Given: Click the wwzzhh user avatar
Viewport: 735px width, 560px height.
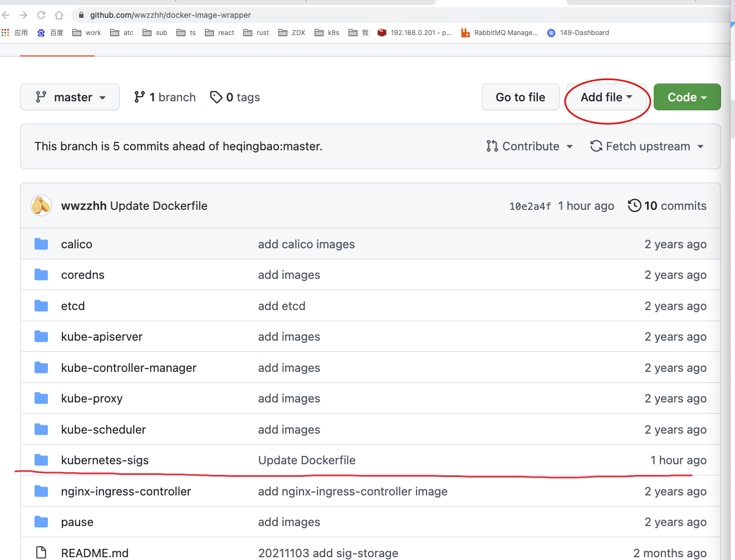Looking at the screenshot, I should coord(41,205).
